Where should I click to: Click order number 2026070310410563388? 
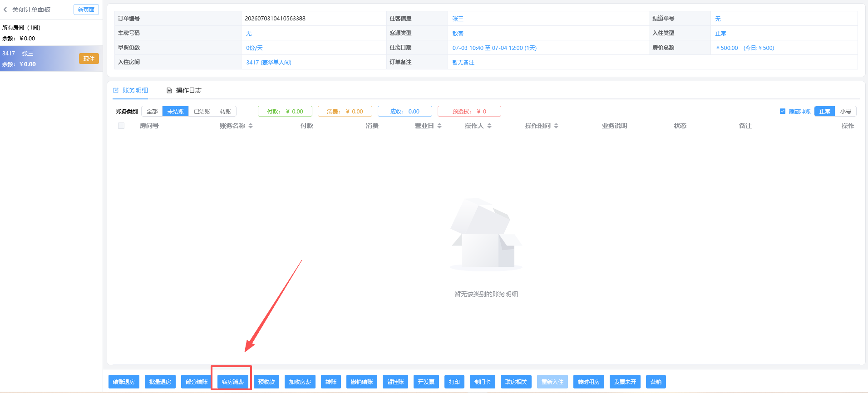(x=275, y=19)
